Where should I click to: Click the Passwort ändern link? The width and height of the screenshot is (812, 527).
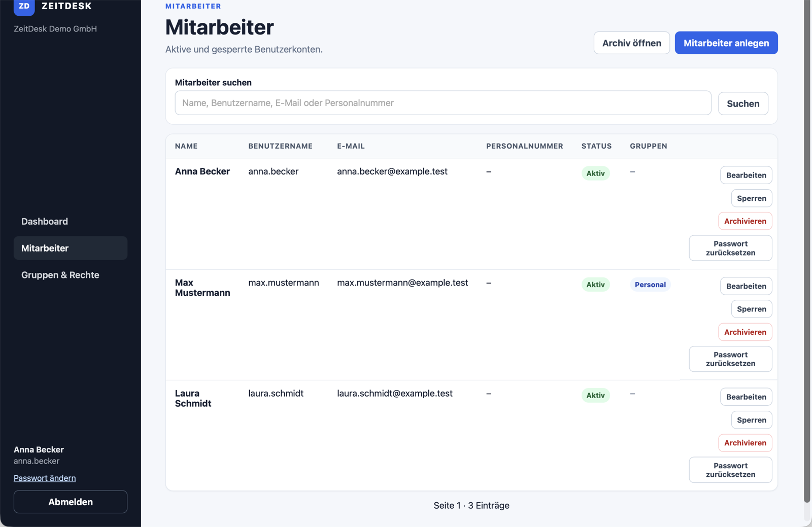click(x=45, y=478)
